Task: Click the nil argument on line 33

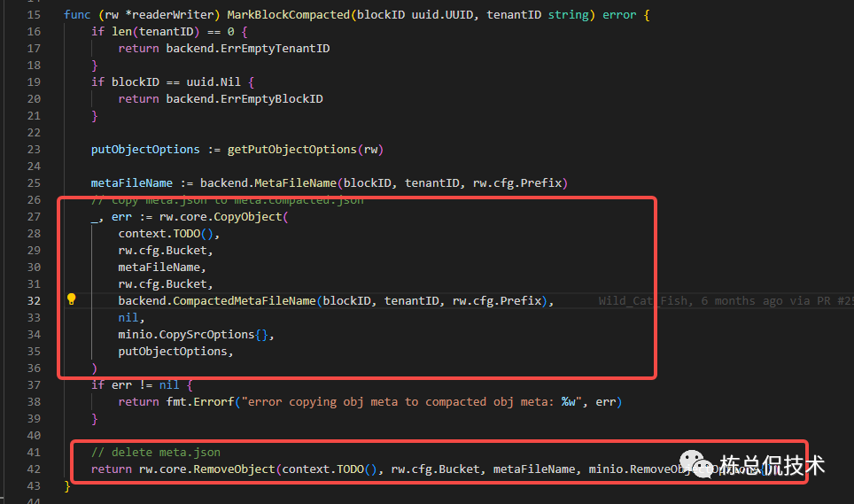Action: 128,317
